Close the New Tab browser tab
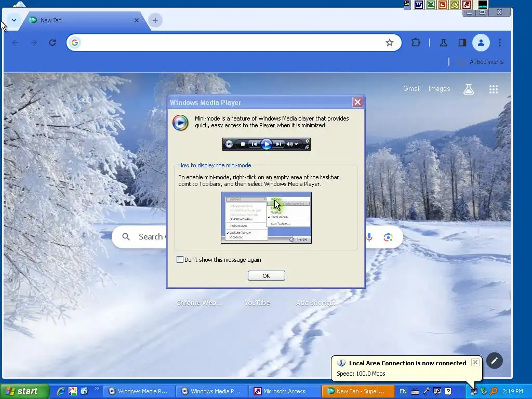Screen dimensions: 532x399 coord(137,20)
